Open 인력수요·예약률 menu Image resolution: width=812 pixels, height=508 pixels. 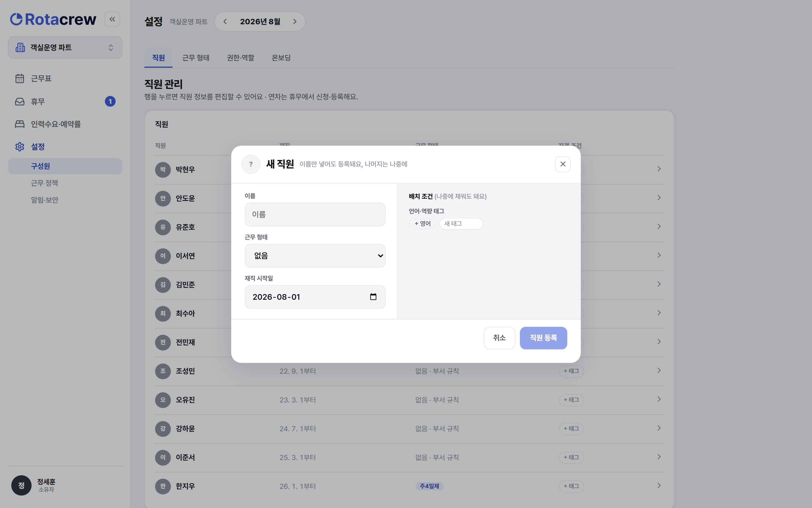[x=65, y=124]
